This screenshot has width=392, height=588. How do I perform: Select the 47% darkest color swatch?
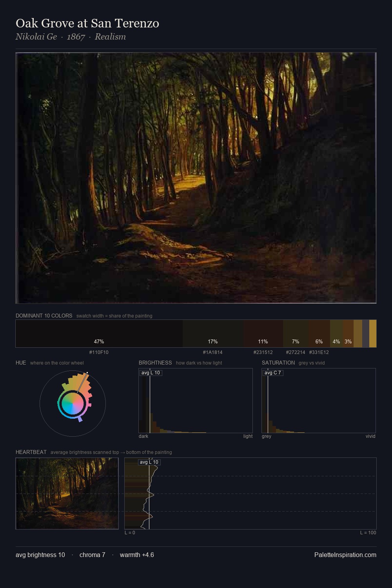click(x=99, y=334)
